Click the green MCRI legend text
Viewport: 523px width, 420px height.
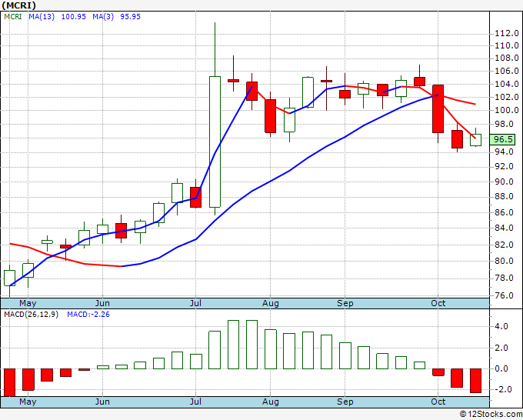click(x=13, y=17)
